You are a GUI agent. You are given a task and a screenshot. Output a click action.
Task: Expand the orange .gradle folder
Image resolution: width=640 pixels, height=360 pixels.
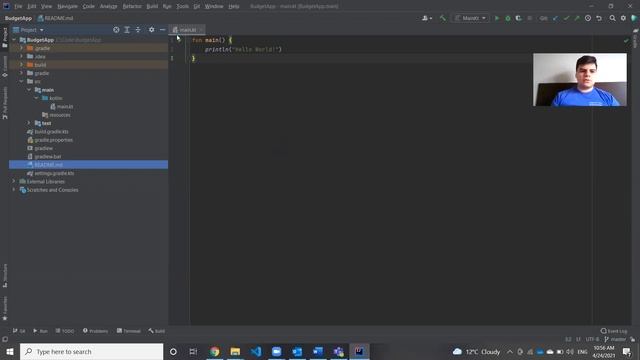[x=22, y=48]
